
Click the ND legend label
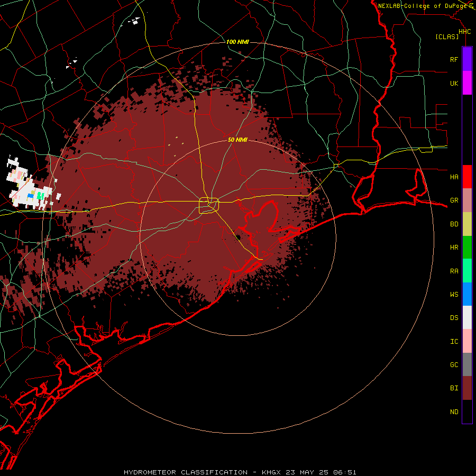(454, 412)
